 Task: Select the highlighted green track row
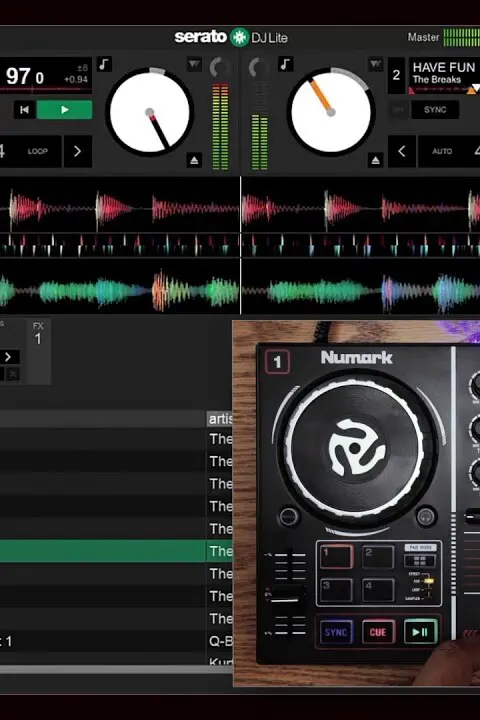click(x=116, y=551)
